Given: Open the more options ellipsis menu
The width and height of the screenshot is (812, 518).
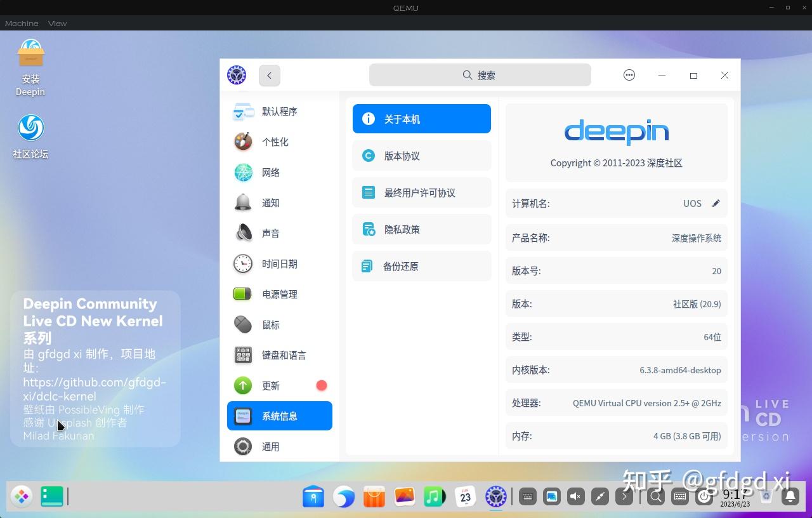Looking at the screenshot, I should click(629, 75).
